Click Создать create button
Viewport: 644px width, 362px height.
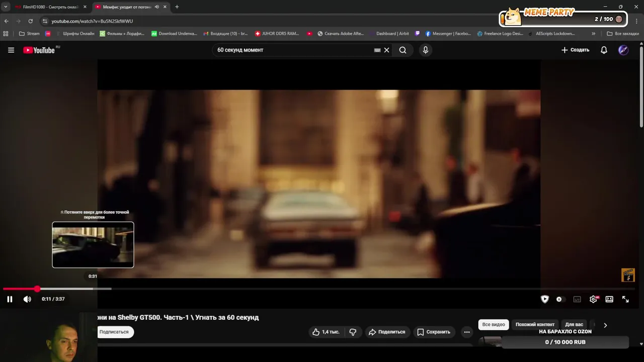click(575, 50)
